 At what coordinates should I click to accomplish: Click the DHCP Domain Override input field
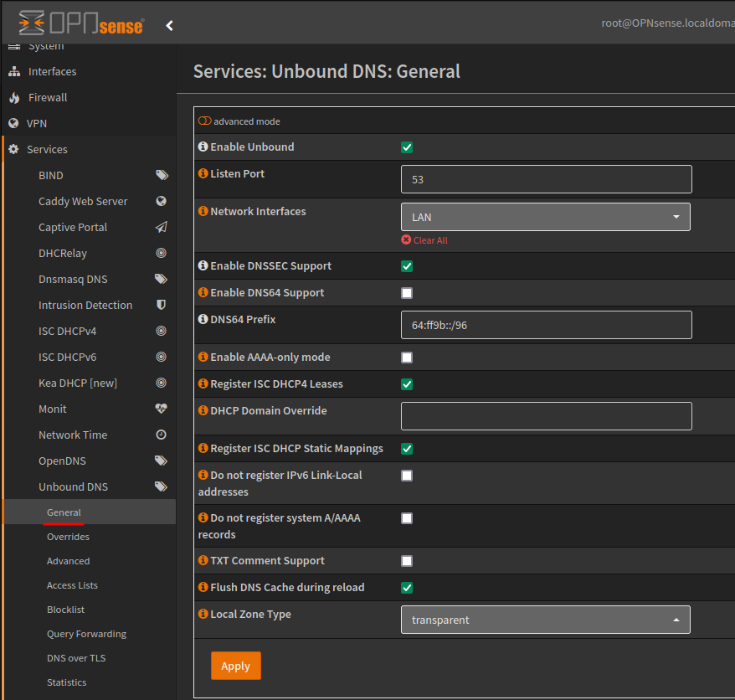coord(546,416)
